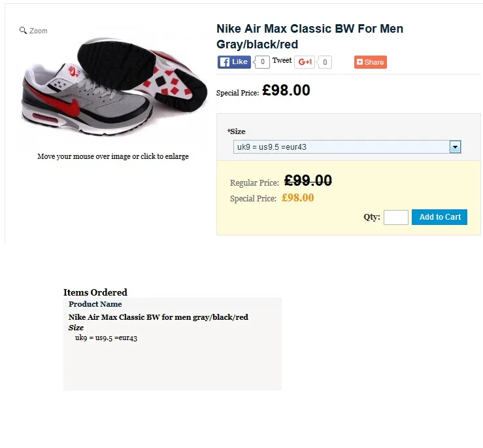Select the uk9 = us9.5 size field
Viewport: 483px width, 448px height.
(347, 146)
